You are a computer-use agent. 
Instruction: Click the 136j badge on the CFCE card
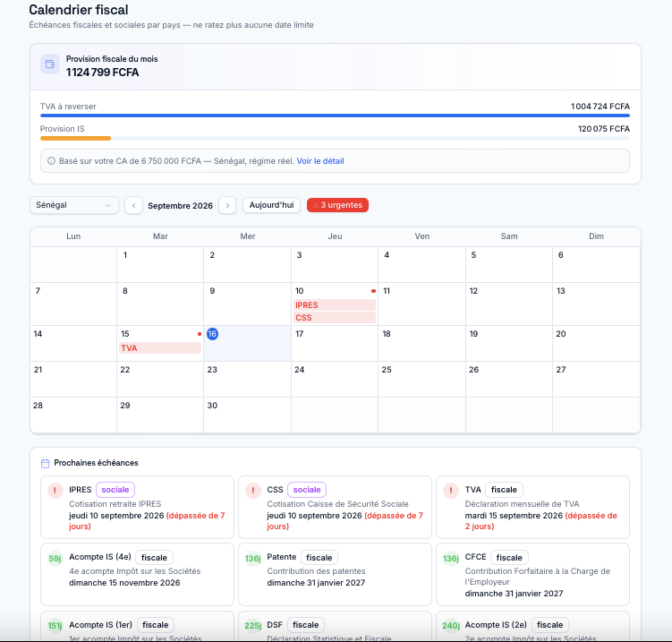451,559
